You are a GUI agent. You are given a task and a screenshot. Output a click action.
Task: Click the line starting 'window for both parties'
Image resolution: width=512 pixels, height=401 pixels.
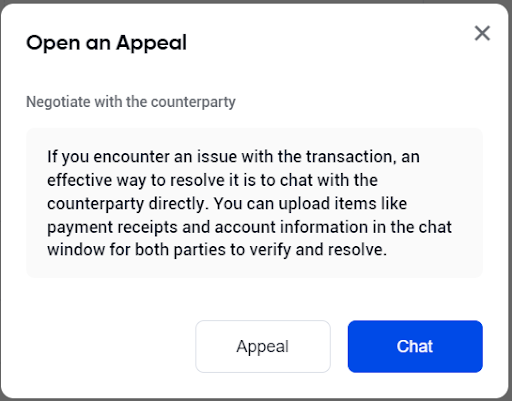(217, 250)
